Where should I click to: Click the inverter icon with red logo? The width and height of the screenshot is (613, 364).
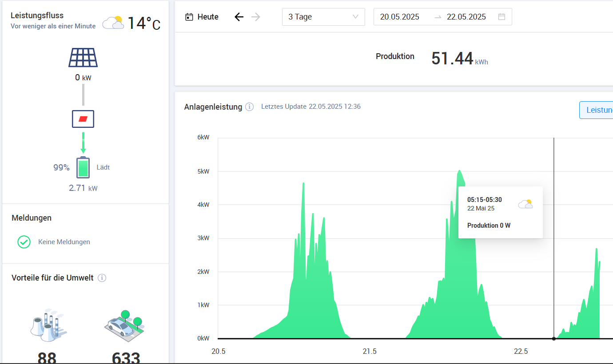coord(83,119)
